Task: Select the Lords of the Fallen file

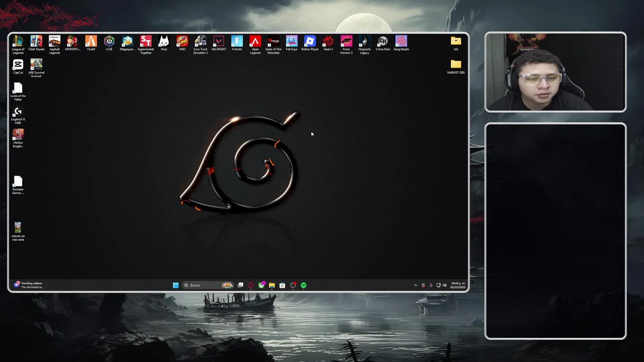Action: click(18, 92)
